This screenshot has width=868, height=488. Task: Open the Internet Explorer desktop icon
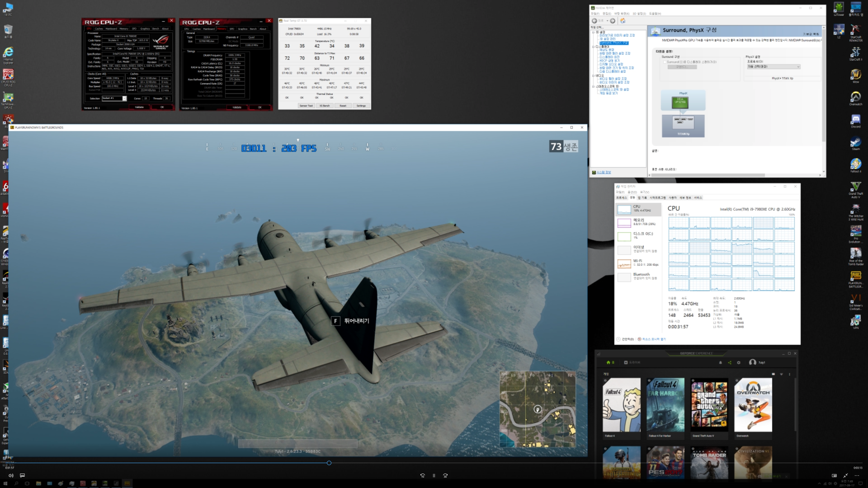[x=8, y=56]
